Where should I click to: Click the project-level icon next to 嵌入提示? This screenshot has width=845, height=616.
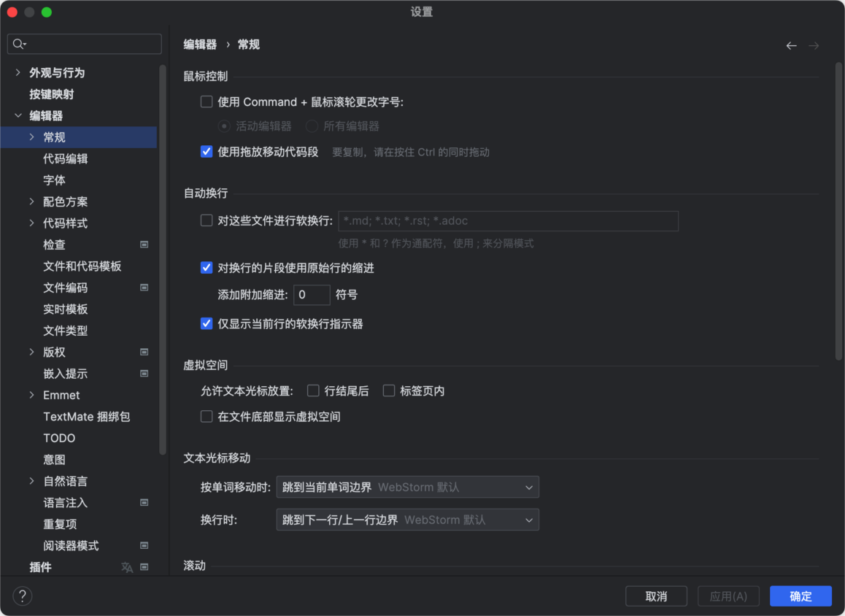[144, 374]
